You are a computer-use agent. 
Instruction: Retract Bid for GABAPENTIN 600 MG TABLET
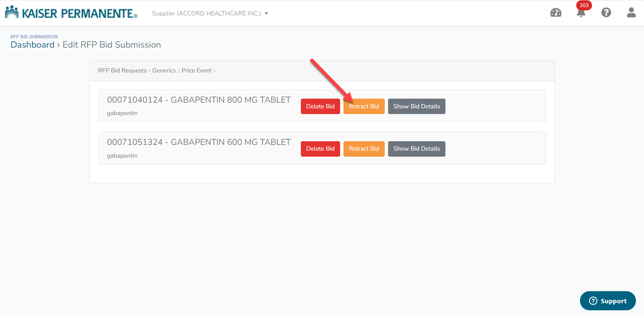click(364, 149)
